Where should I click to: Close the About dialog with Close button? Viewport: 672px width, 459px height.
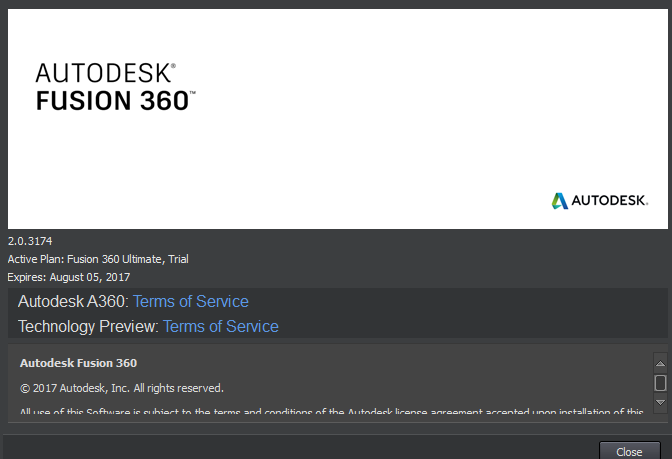[629, 451]
